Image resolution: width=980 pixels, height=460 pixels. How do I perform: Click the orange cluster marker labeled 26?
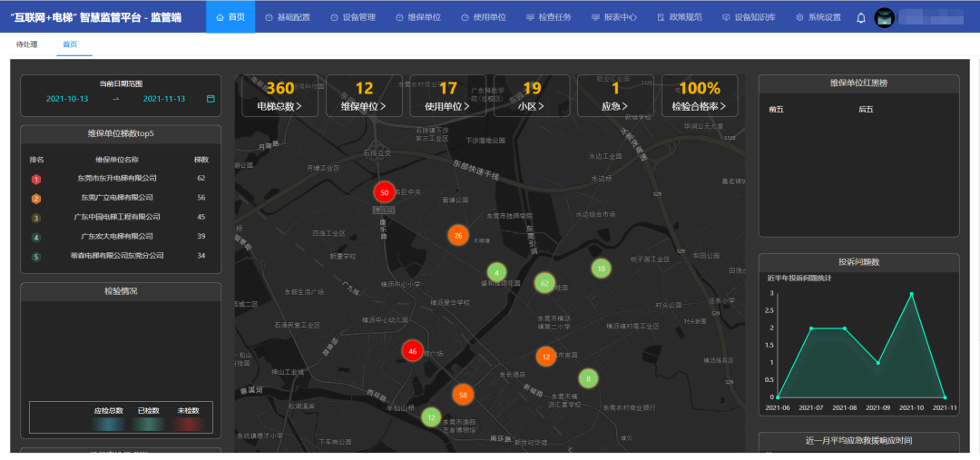point(458,235)
